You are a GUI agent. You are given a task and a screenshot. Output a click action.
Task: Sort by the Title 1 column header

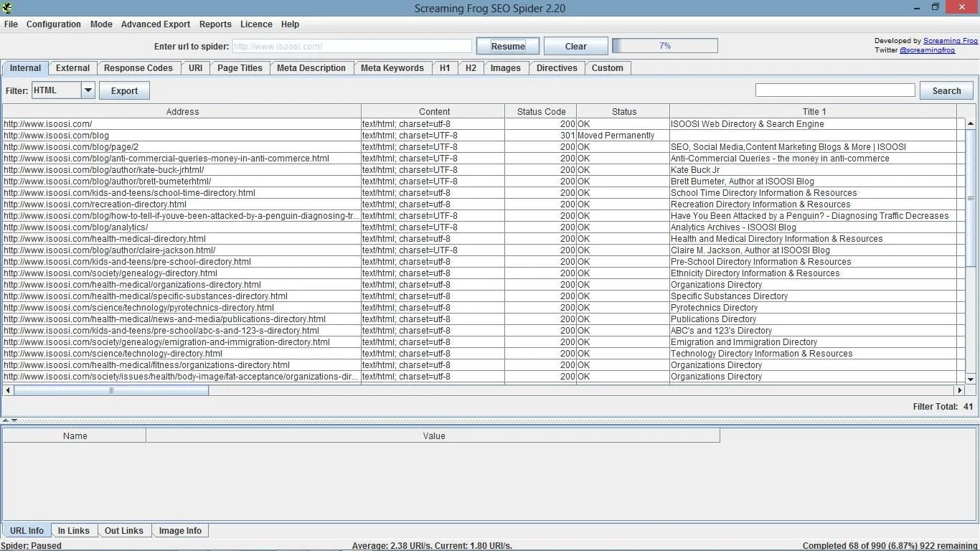[814, 112]
